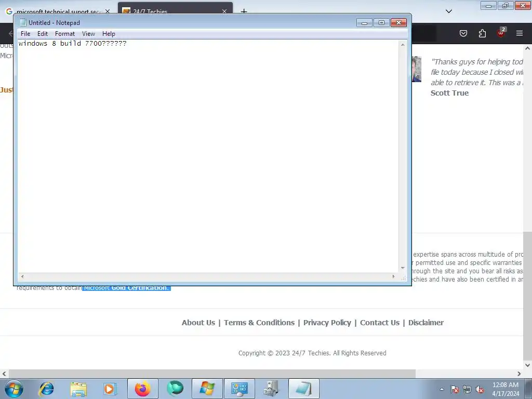Image resolution: width=532 pixels, height=399 pixels.
Task: Click the Scott True testimonial photo
Action: [x=417, y=69]
